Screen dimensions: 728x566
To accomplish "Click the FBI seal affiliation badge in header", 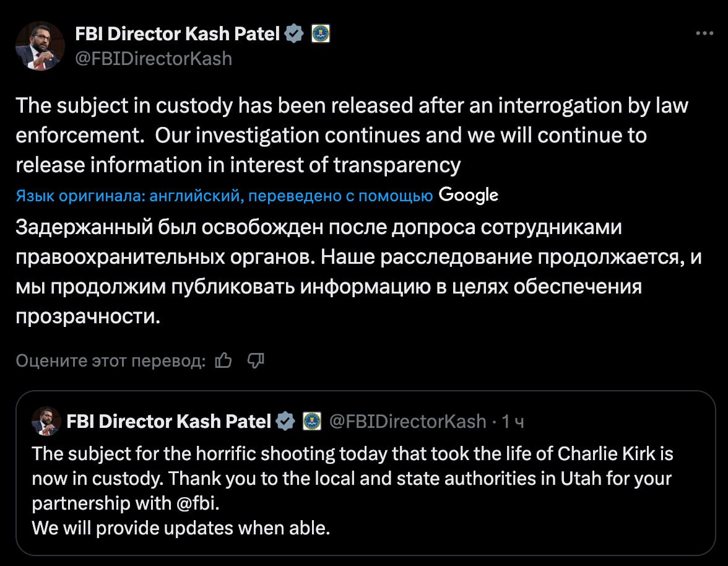I will (x=321, y=34).
